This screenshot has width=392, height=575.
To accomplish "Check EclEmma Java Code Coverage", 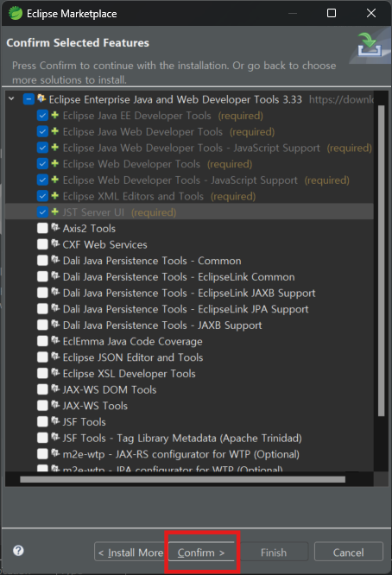I will coord(42,341).
